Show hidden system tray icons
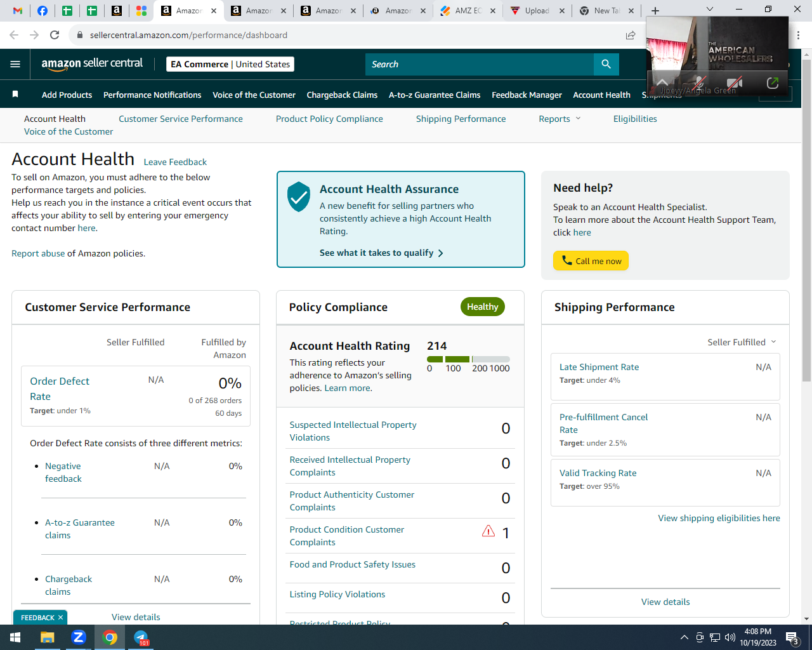 click(684, 637)
